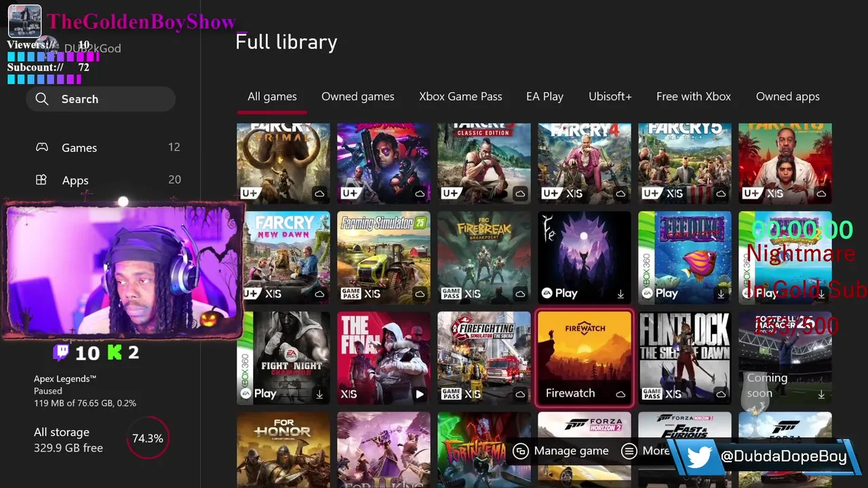Click the More options button
Image resolution: width=868 pixels, height=488 pixels.
point(646,451)
